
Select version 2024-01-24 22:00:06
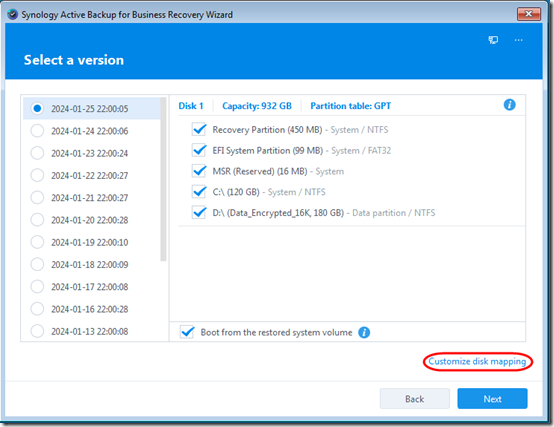click(37, 131)
